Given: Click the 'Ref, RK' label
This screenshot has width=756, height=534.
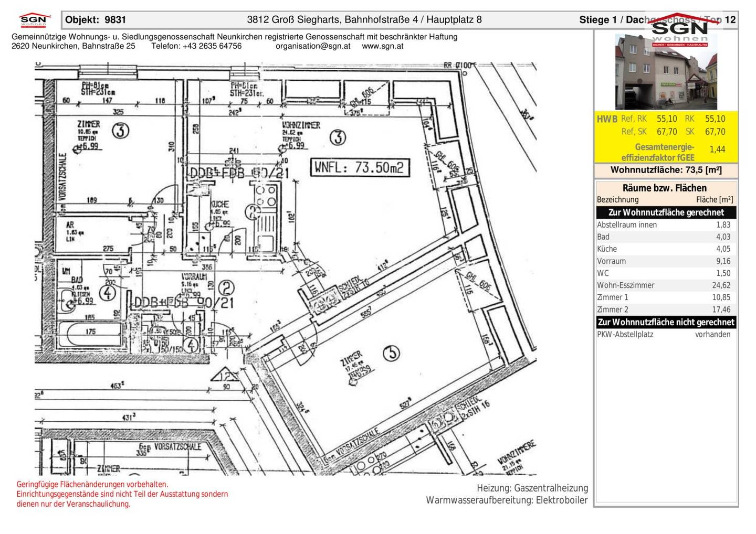Looking at the screenshot, I should click(x=634, y=119).
